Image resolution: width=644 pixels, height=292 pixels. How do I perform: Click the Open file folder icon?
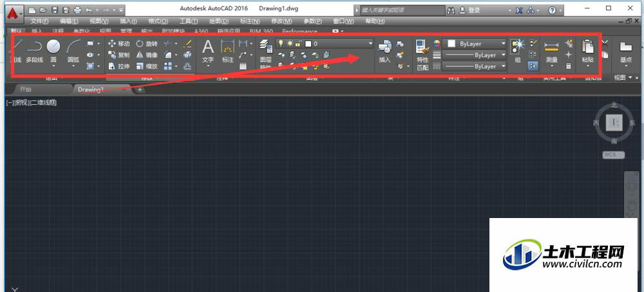44,10
